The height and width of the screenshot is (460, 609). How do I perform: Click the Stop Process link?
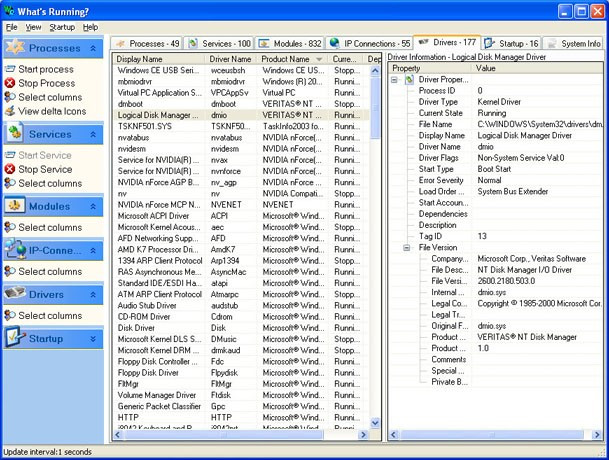(47, 83)
